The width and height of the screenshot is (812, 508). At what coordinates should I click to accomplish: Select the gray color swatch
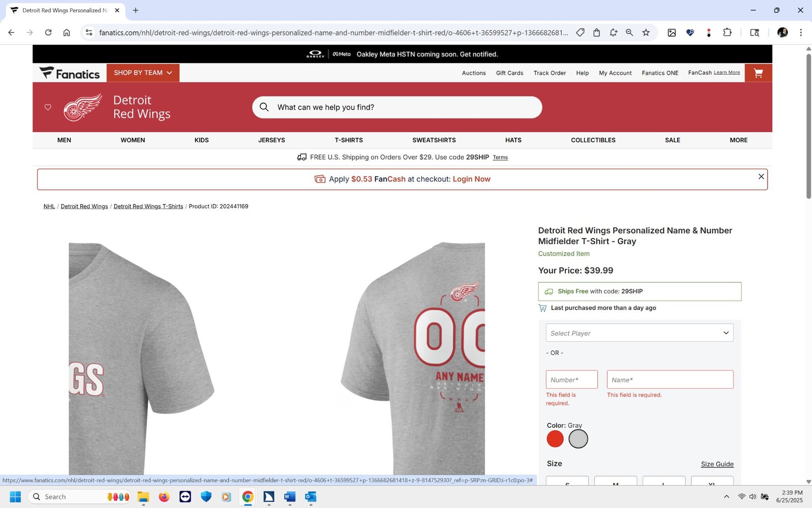(578, 439)
